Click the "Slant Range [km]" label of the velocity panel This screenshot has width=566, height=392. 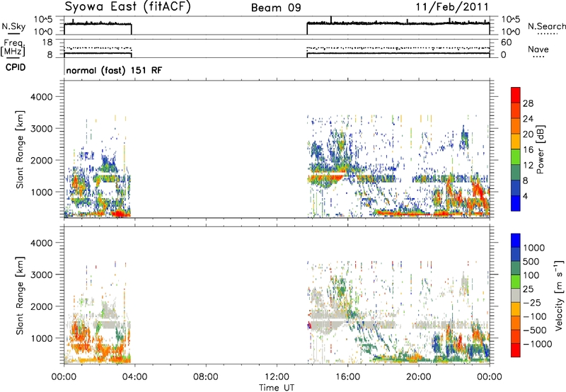tap(20, 296)
